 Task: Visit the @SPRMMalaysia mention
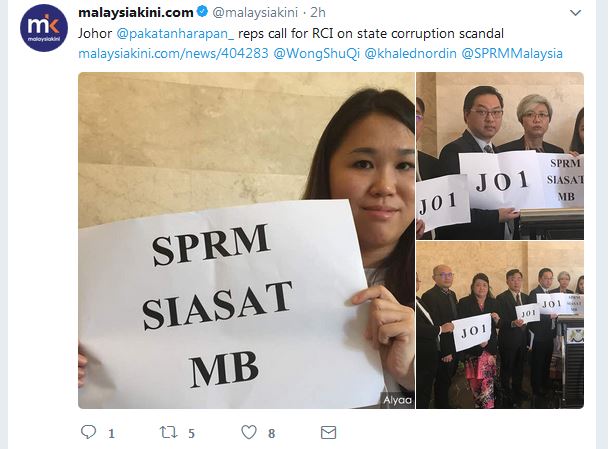(x=512, y=54)
